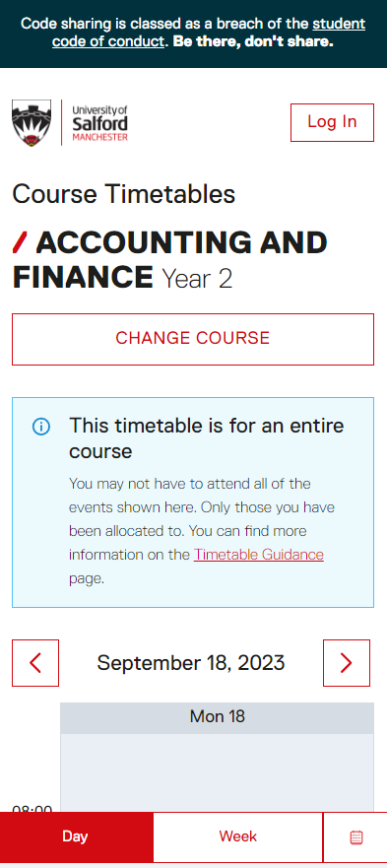
Task: Click the ACCOUNTING AND FINANCE Year 2 title
Action: (170, 260)
